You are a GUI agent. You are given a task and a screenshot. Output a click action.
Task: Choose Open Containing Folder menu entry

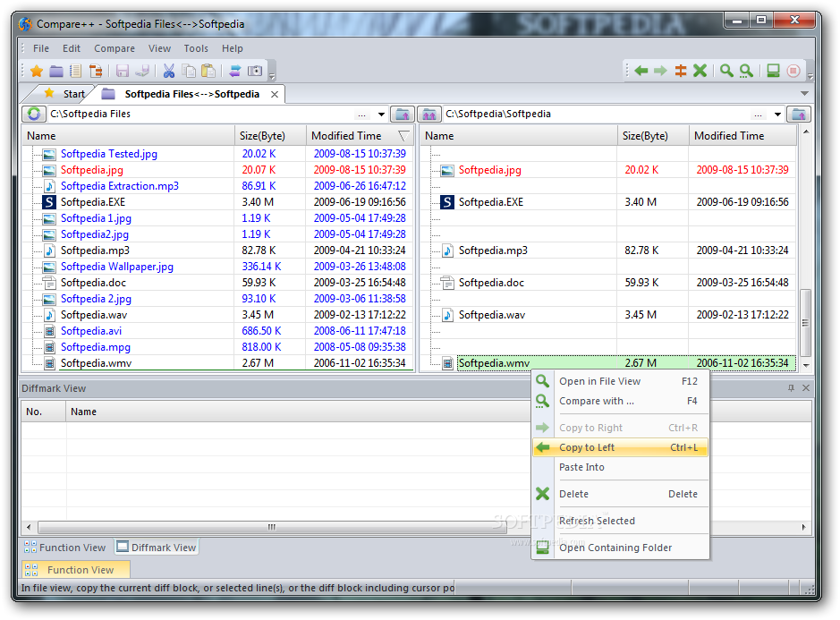[x=620, y=548]
